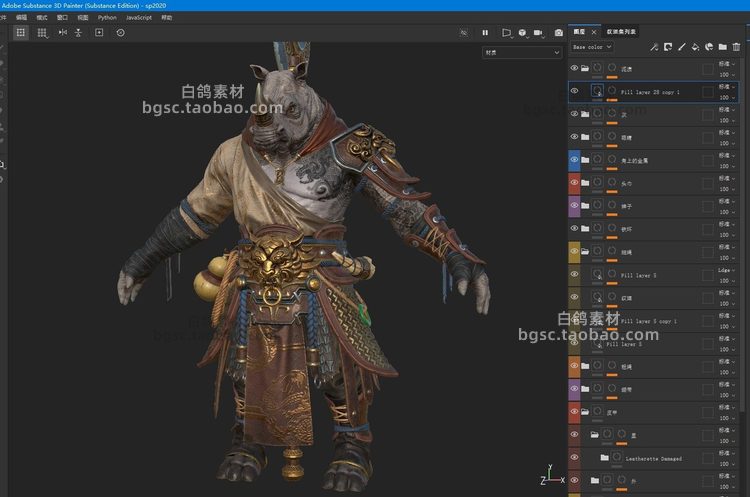The height and width of the screenshot is (497, 750).
Task: Click the content thumbnail of Fill layer 5 (Ldge)
Action: pos(597,274)
